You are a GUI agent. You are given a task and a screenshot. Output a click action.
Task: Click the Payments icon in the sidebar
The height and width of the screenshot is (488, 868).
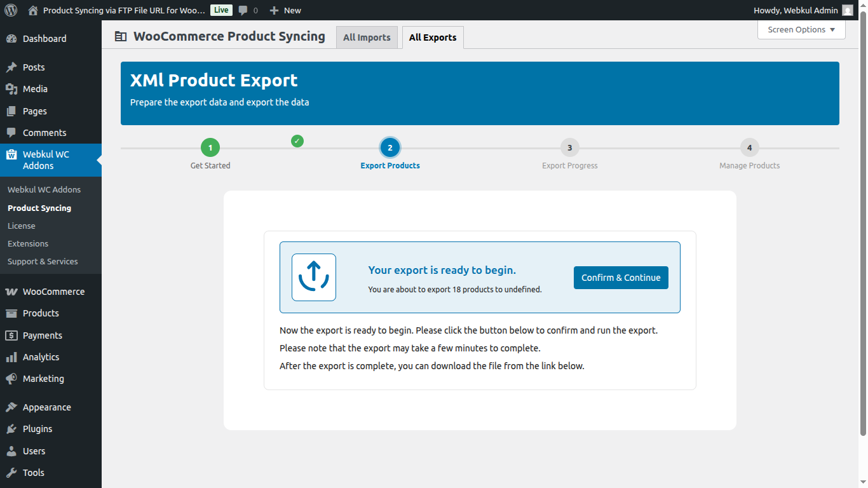[11, 335]
